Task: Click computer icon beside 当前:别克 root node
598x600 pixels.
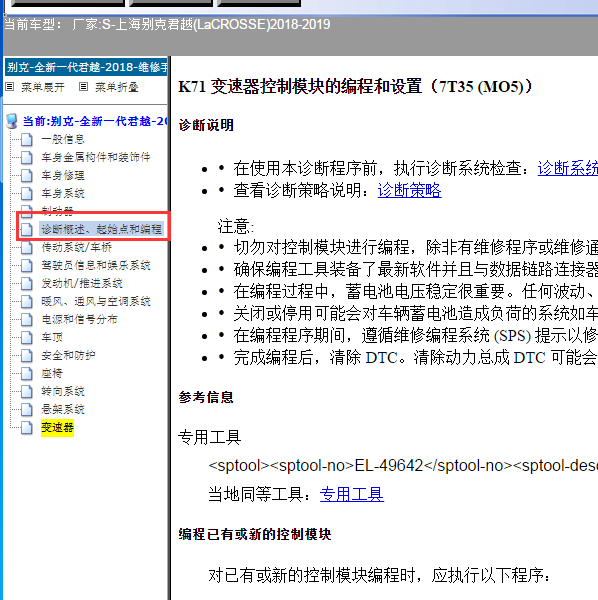Action: [12, 121]
